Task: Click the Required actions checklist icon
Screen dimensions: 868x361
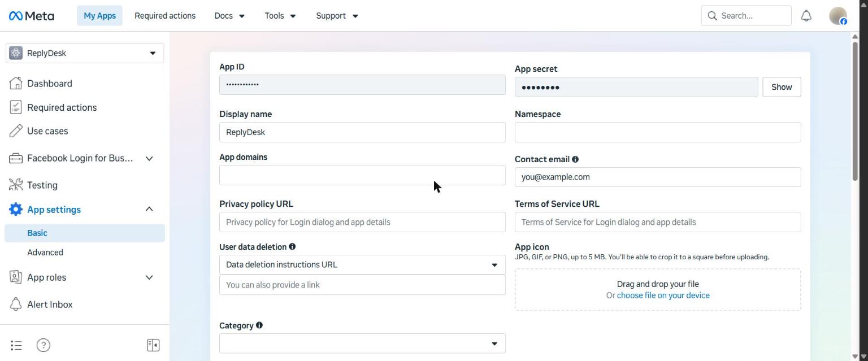Action: tap(16, 107)
